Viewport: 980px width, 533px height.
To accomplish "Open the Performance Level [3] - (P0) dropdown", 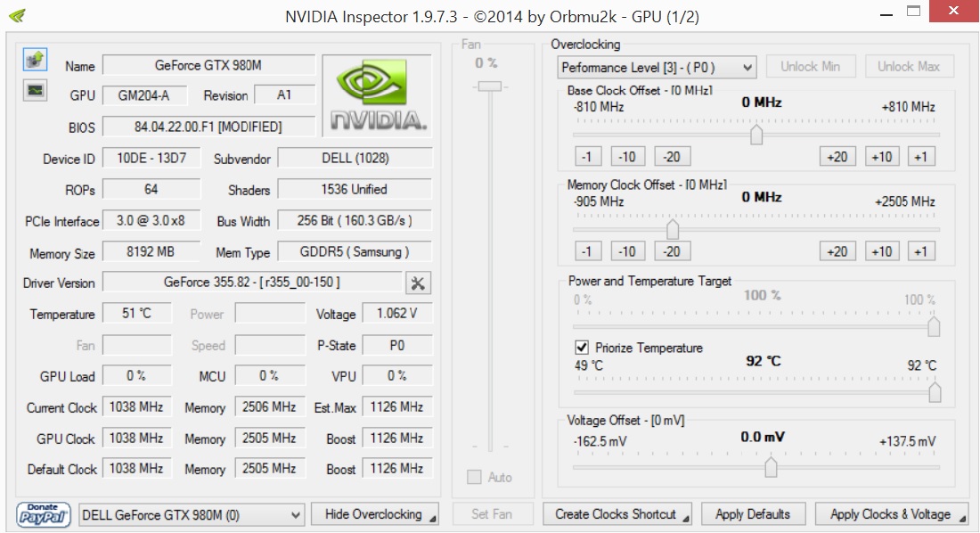I will click(x=657, y=67).
